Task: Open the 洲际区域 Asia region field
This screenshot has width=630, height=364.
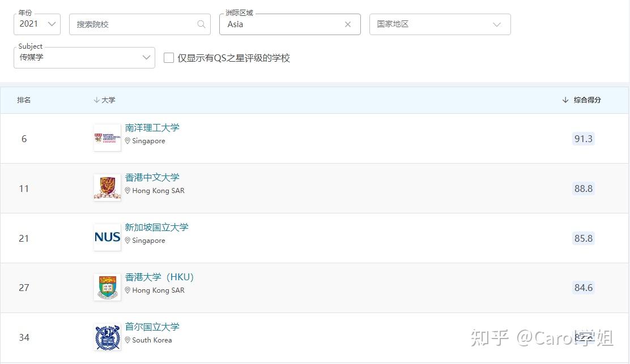Action: (290, 24)
